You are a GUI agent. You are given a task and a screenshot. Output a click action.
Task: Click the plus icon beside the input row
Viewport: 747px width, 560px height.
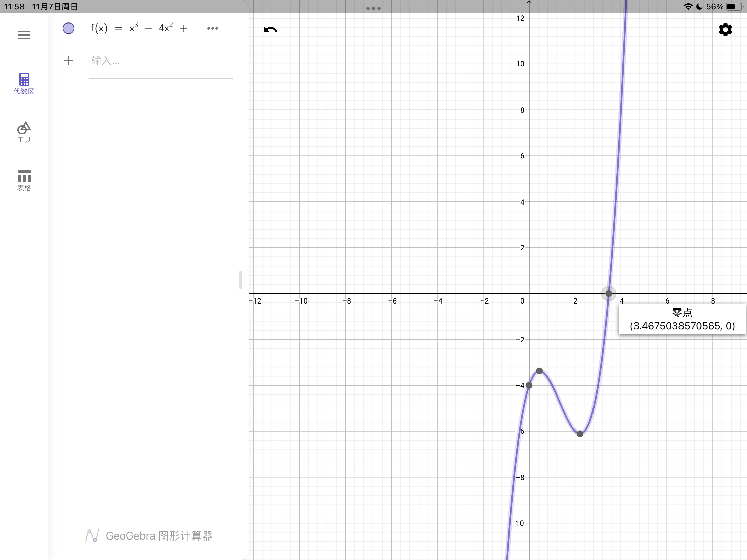click(69, 61)
